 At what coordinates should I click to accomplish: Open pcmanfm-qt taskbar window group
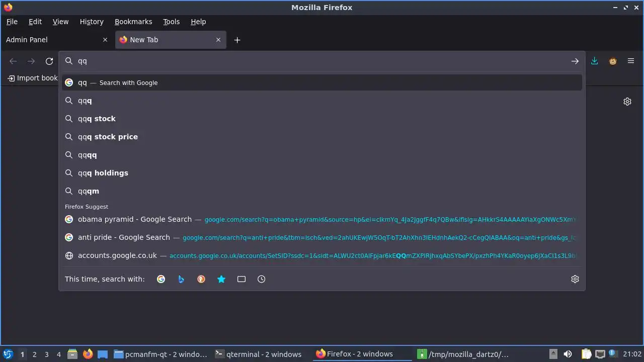160,354
